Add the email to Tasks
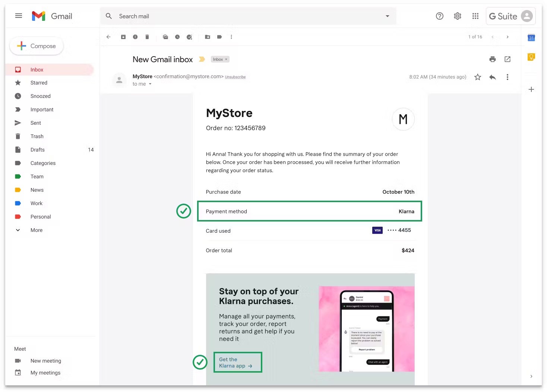The width and height of the screenshot is (547, 392). (x=189, y=37)
